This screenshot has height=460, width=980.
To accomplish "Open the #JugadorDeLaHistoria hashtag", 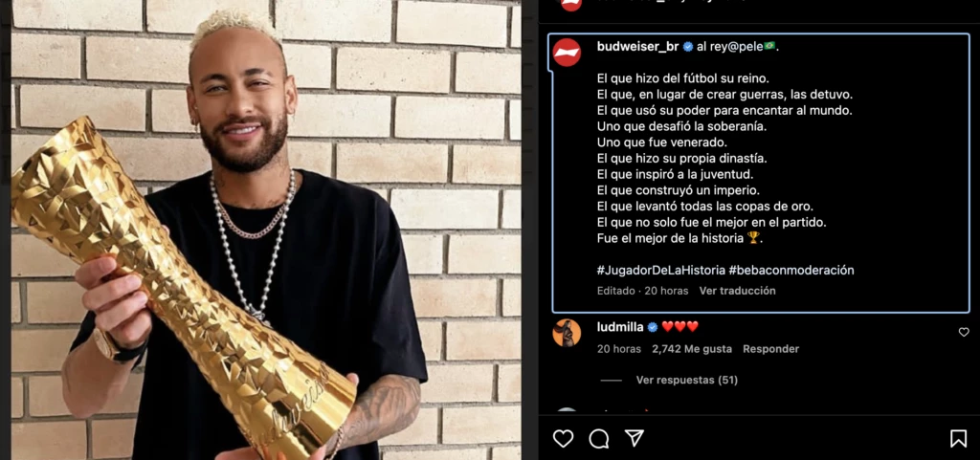I will coord(660,271).
